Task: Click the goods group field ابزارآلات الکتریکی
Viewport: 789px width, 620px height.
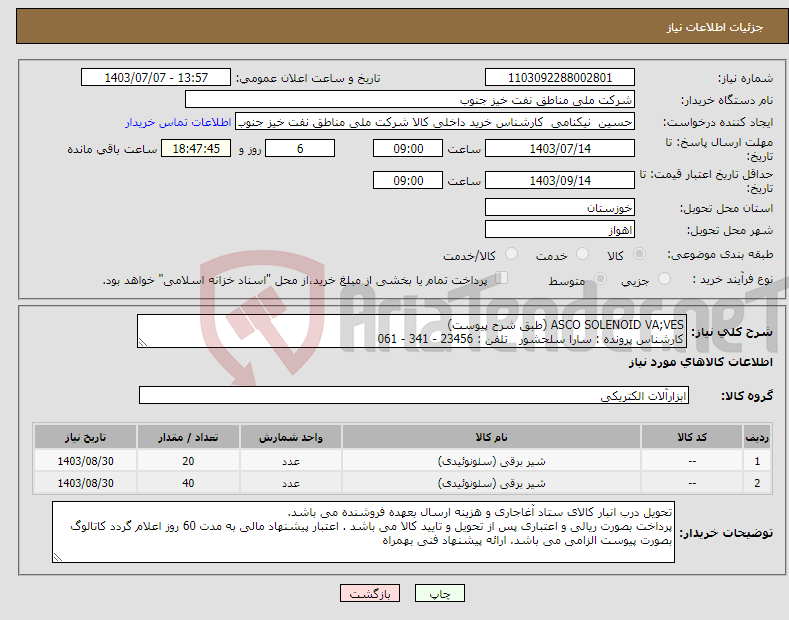Action: [x=414, y=396]
